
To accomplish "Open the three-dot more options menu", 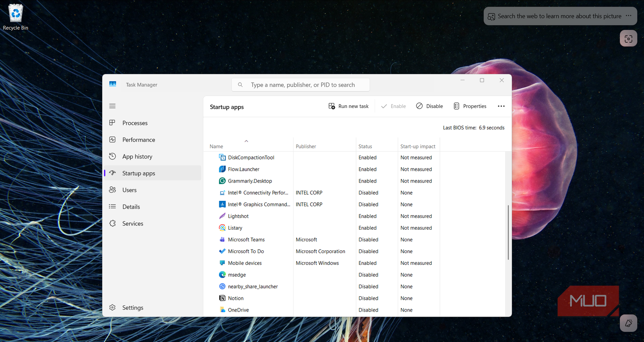I will pyautogui.click(x=501, y=106).
